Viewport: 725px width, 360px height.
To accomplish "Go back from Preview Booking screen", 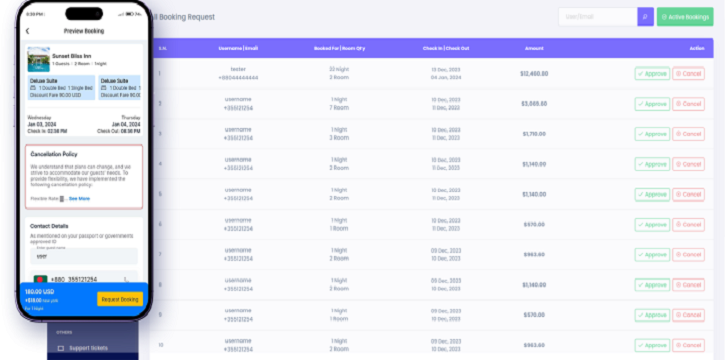I will (x=28, y=31).
